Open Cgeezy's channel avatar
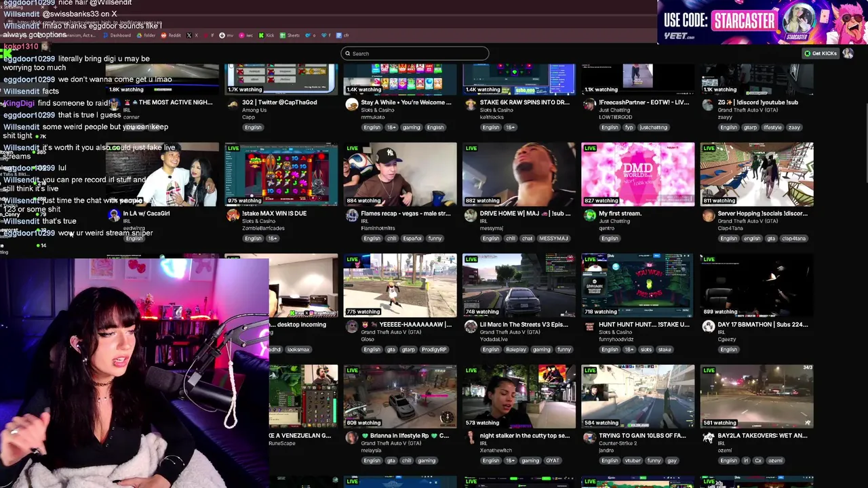Image resolution: width=868 pixels, height=488 pixels. pos(708,326)
